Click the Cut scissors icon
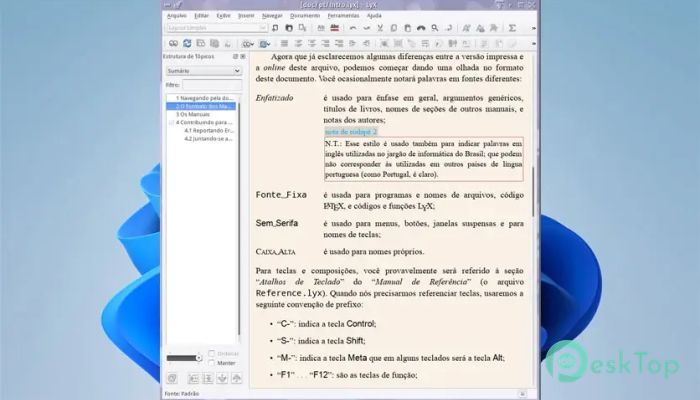 [x=380, y=28]
